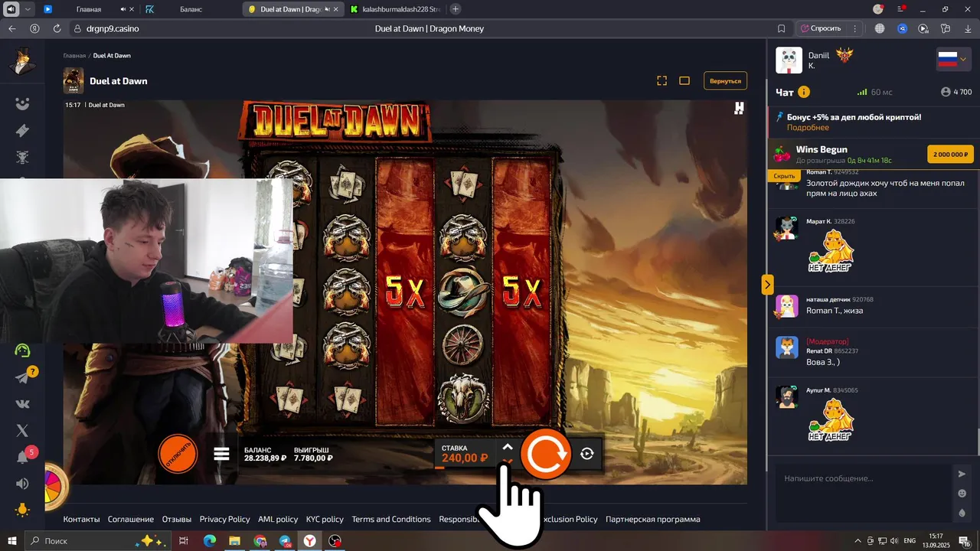The height and width of the screenshot is (551, 980).
Task: Click the 2 000 000 ₽ prize button
Action: 950,154
